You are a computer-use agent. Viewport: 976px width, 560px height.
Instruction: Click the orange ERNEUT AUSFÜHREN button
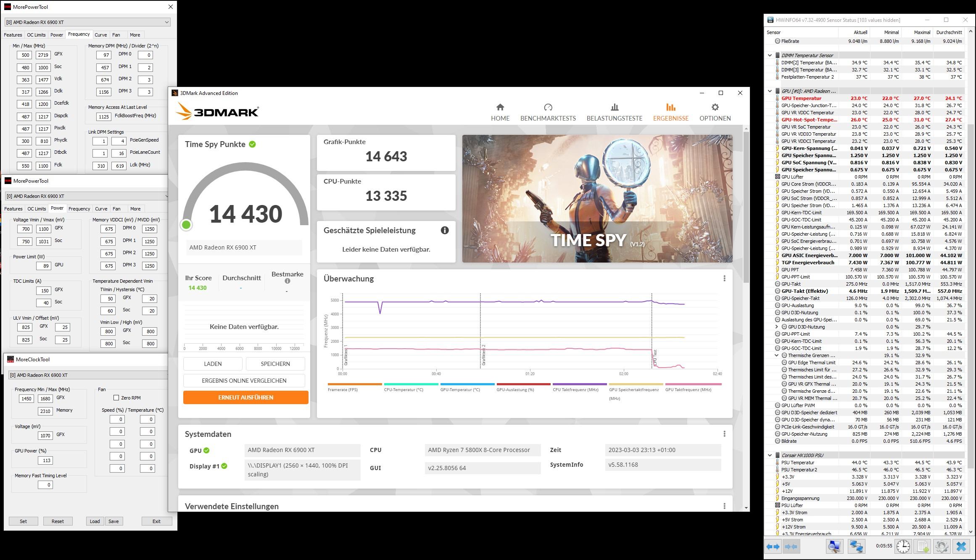click(246, 397)
